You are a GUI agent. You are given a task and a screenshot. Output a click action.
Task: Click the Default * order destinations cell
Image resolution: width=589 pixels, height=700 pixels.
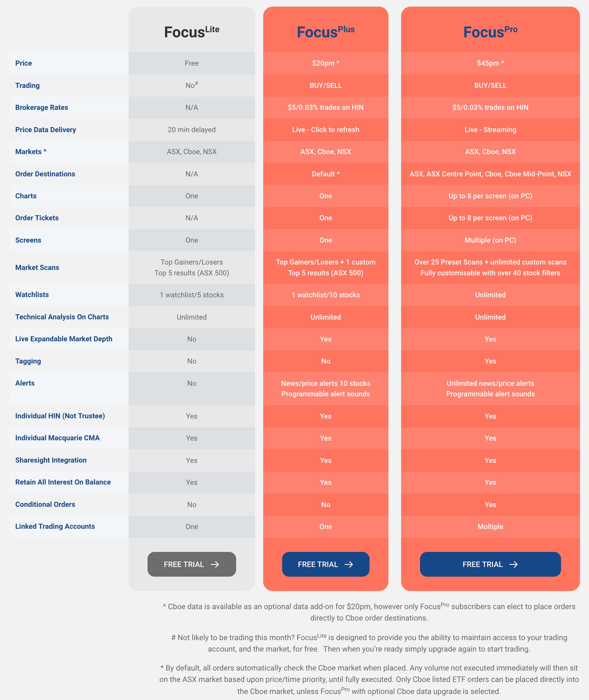326,174
